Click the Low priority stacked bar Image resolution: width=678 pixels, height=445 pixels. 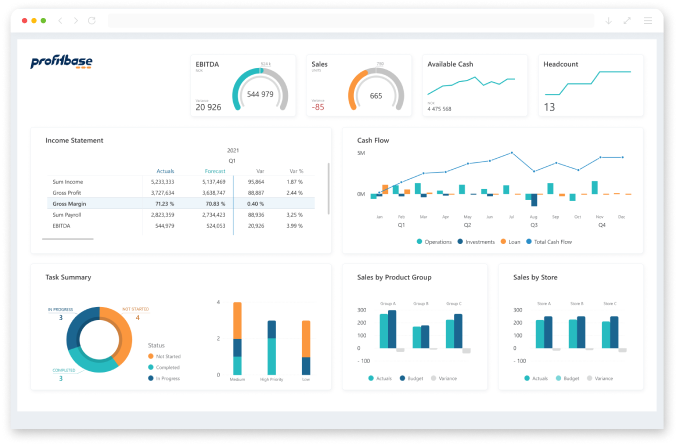pyautogui.click(x=306, y=348)
